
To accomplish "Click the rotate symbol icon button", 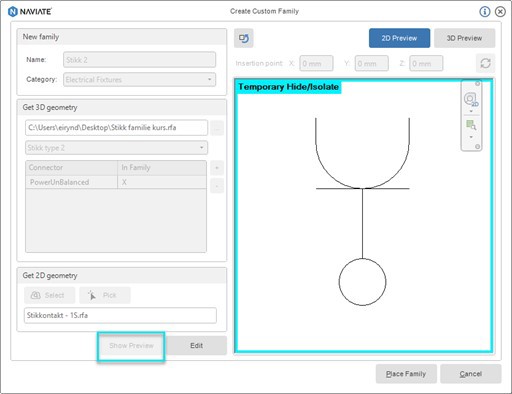I will click(x=244, y=38).
